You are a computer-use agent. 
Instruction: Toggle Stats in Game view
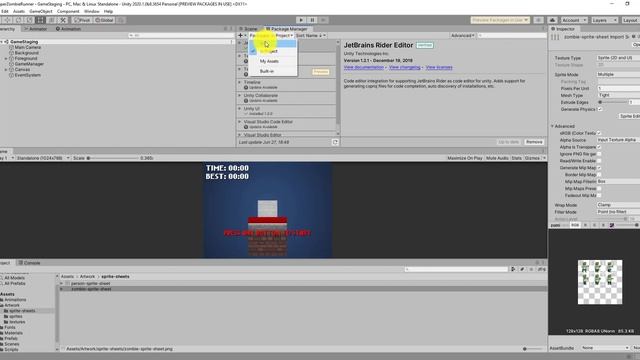tap(516, 158)
